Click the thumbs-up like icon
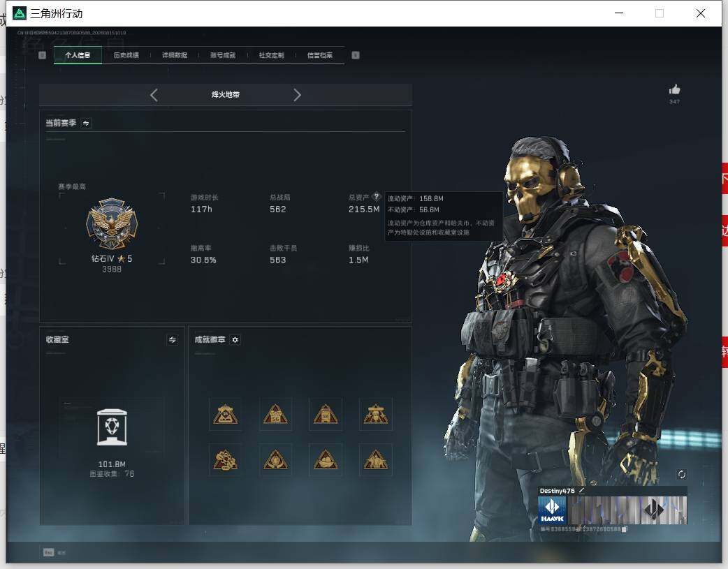 674,89
